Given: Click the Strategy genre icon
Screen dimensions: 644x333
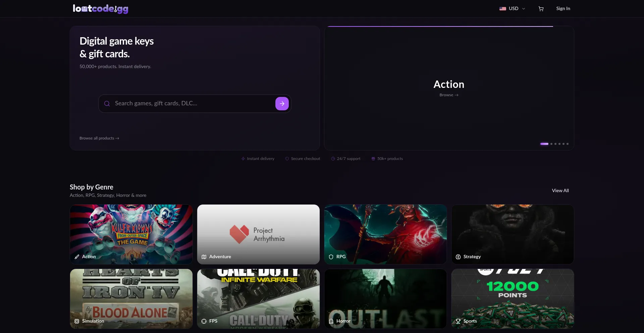Looking at the screenshot, I should click(458, 257).
